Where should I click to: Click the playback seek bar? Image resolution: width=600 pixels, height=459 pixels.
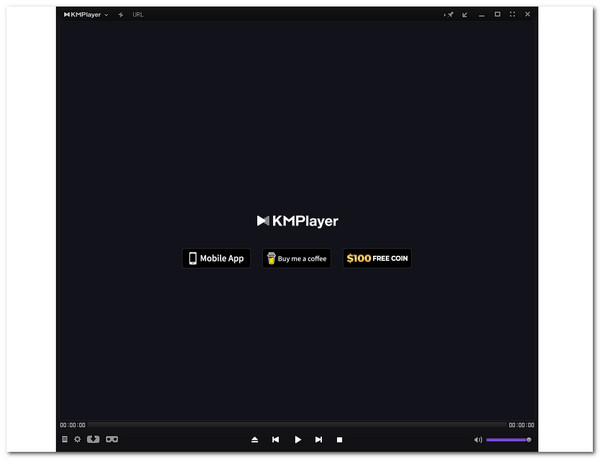[x=297, y=425]
